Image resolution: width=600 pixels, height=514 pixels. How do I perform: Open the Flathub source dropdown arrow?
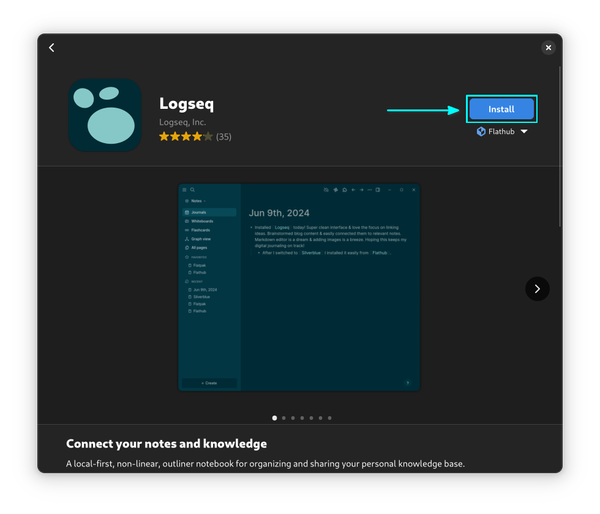[523, 131]
